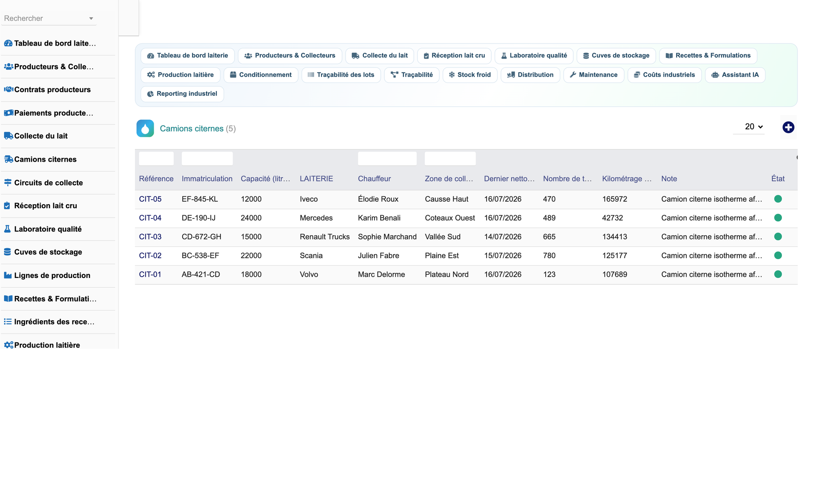Click the clipboard icon beside Réception lait cru in sidebar
Screen dimensions: 815x504
[7, 206]
